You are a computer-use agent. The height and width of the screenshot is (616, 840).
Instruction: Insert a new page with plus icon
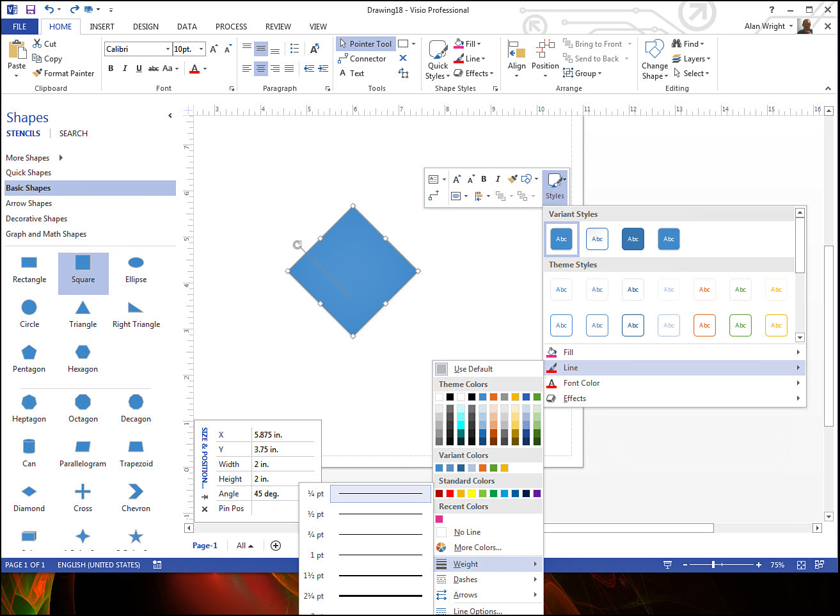click(x=276, y=546)
